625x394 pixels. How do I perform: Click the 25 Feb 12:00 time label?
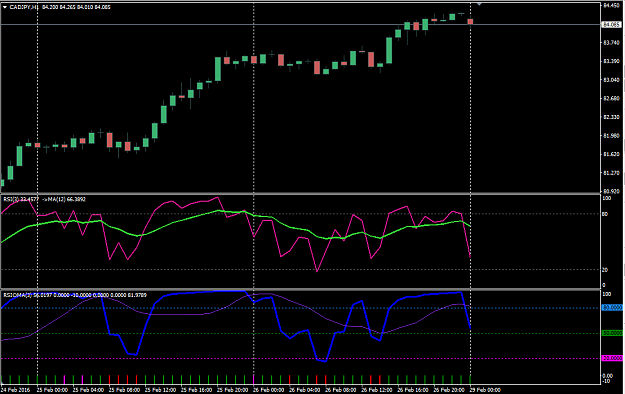160,390
